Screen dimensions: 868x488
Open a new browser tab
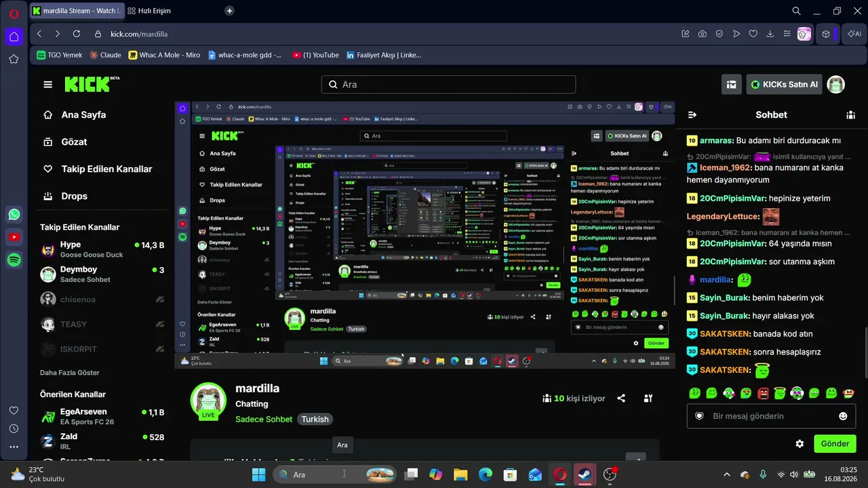click(229, 11)
